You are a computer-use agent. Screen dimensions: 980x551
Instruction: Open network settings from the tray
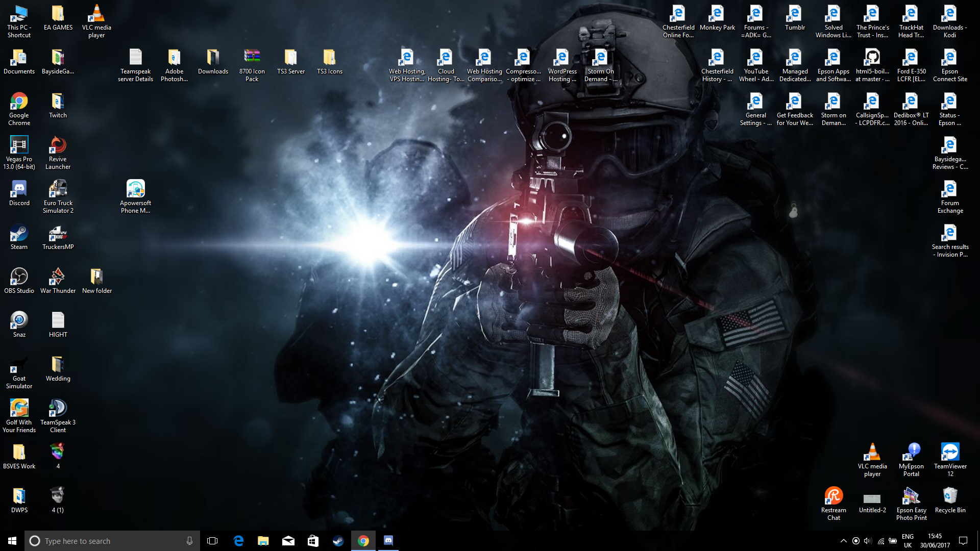880,541
